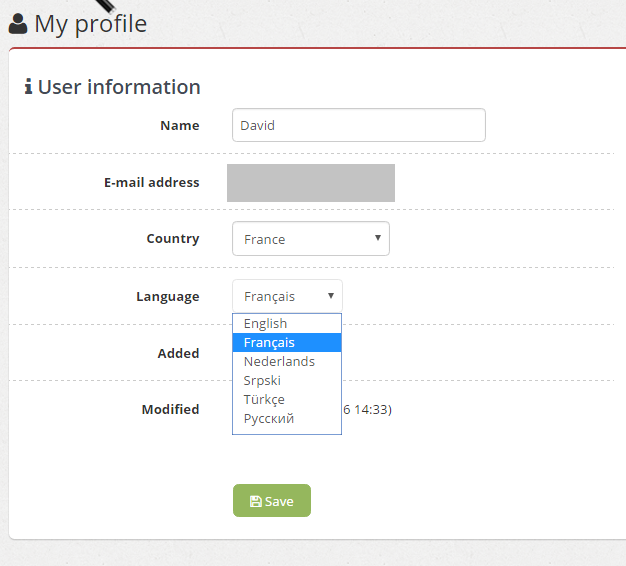Click the user silhouette icon beside My profile
This screenshot has width=626, height=566.
pyautogui.click(x=18, y=24)
